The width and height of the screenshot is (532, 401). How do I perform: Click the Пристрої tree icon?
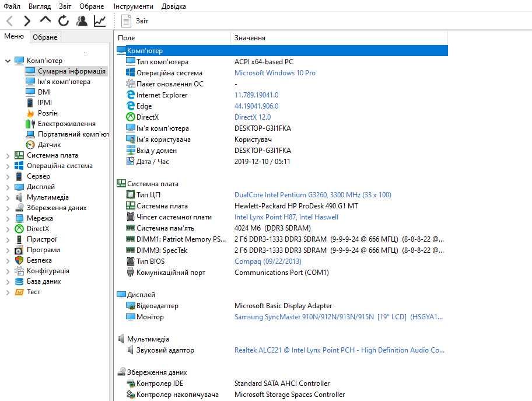click(19, 239)
